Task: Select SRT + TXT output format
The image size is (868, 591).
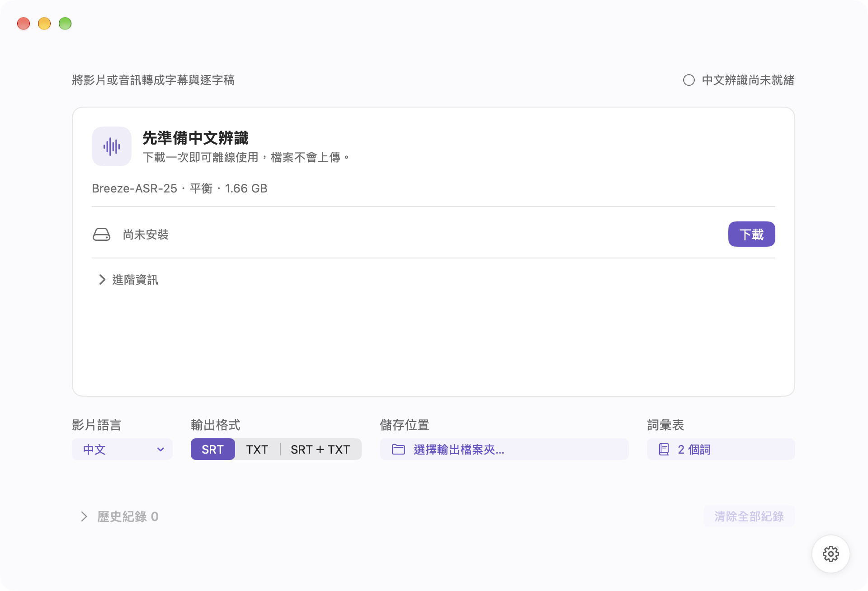Action: tap(321, 449)
